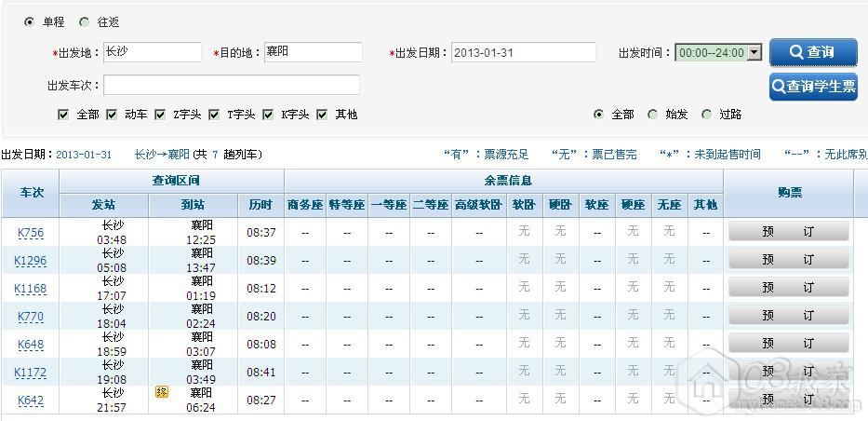Click the 出发日期 date field
The height and width of the screenshot is (421, 868).
pyautogui.click(x=523, y=52)
